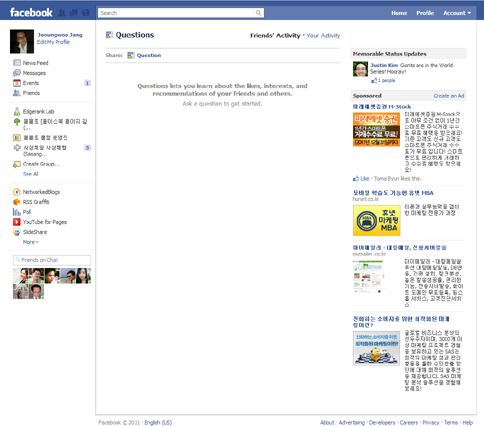The height and width of the screenshot is (427, 484).
Task: Open the notifications globe icon
Action: coord(86,13)
